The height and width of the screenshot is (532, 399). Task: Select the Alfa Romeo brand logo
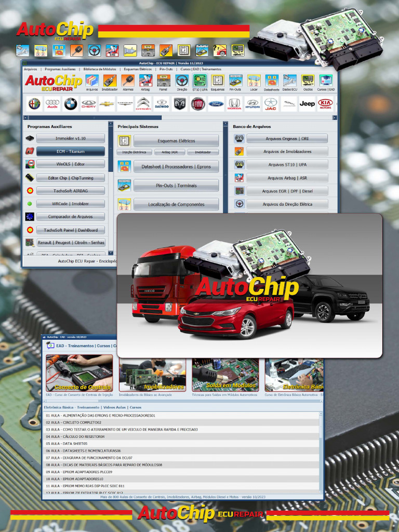pos(34,104)
